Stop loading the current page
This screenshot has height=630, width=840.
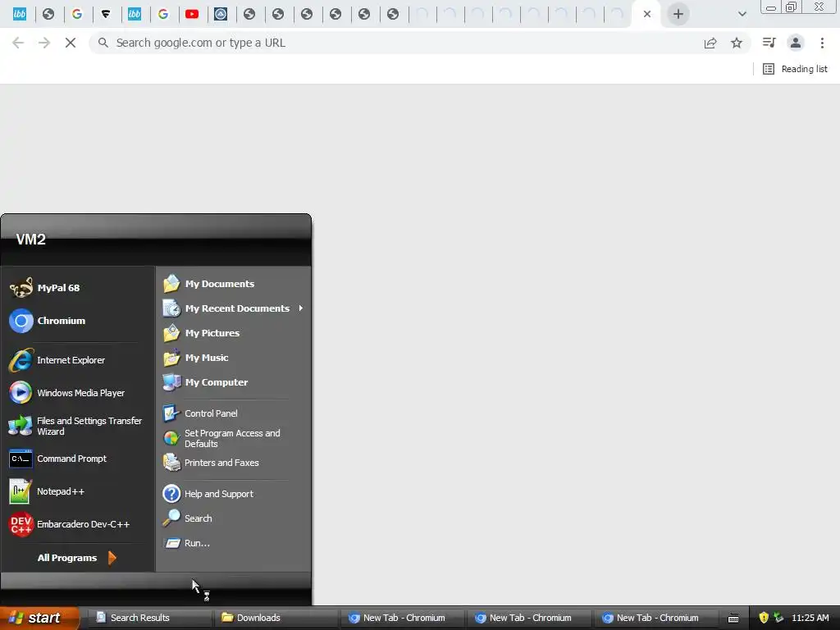click(71, 43)
